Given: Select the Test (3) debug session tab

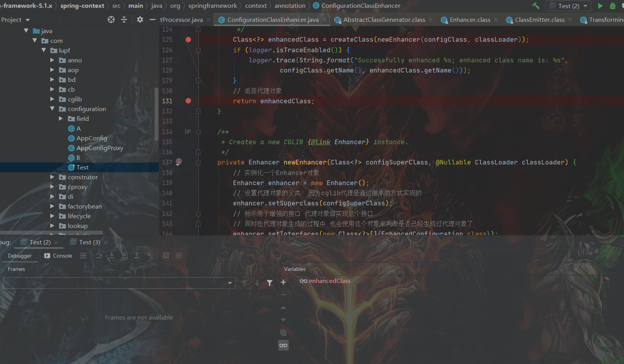Looking at the screenshot, I should click(89, 242).
